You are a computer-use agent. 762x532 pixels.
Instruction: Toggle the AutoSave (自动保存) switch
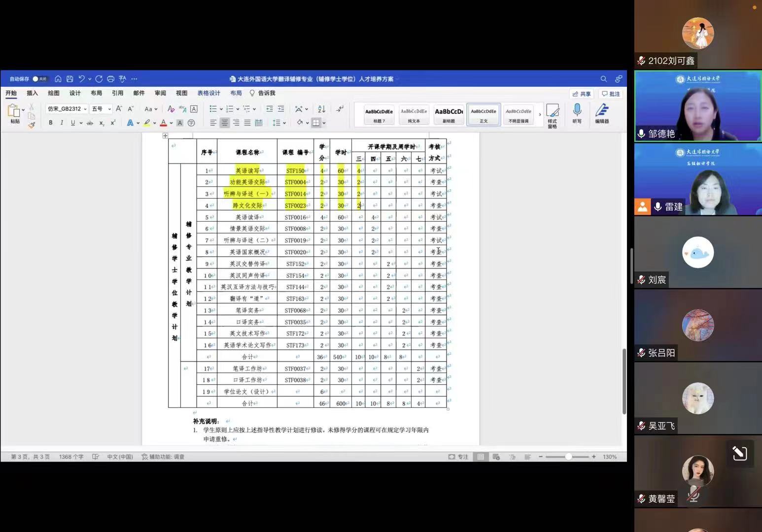pos(39,79)
